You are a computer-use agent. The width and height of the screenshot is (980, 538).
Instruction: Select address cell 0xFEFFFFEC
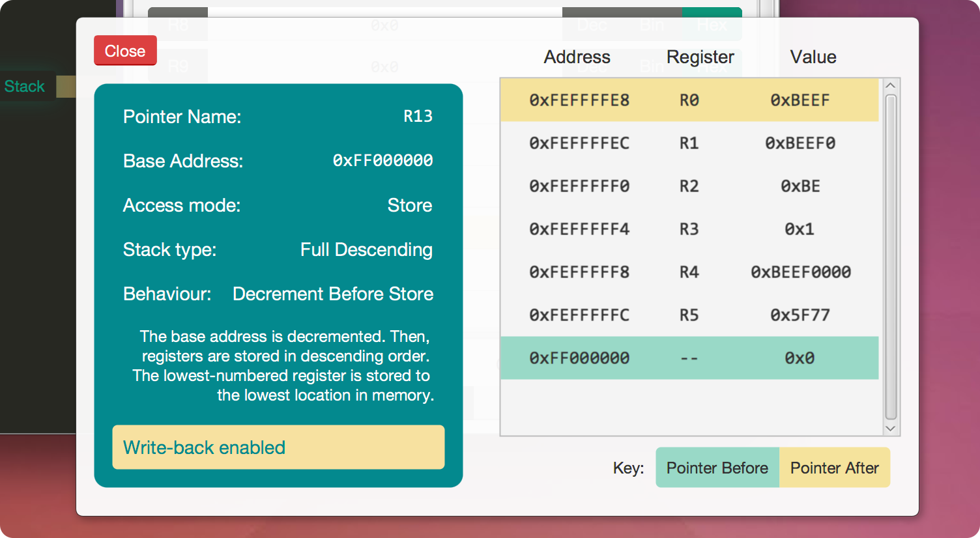click(579, 143)
